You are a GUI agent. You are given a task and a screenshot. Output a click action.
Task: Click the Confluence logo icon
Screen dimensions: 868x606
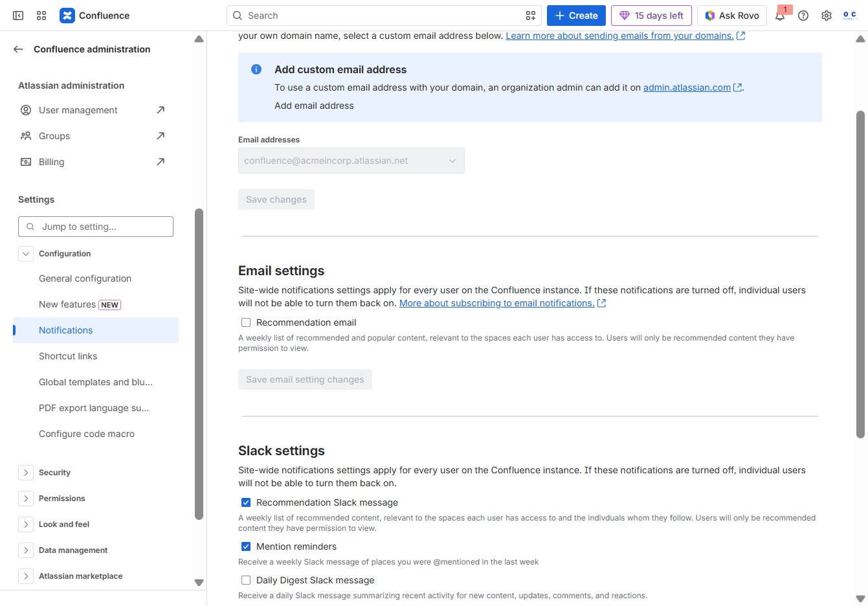pyautogui.click(x=67, y=16)
